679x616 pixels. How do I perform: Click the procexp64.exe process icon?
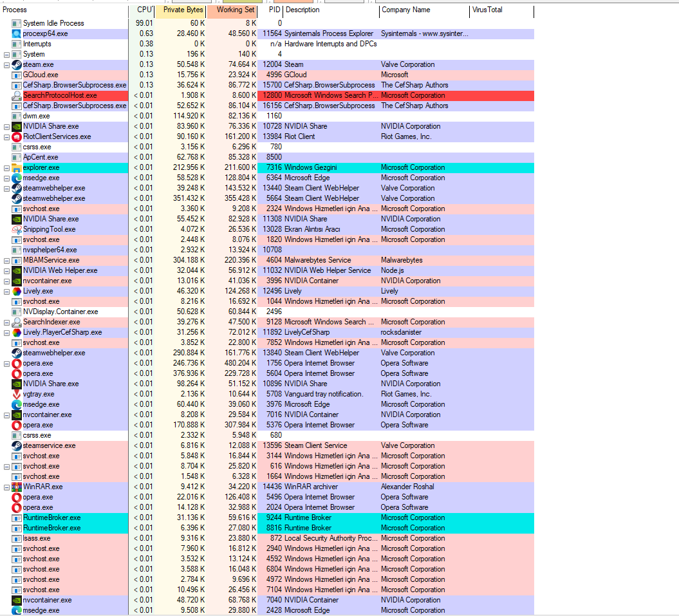(x=17, y=33)
